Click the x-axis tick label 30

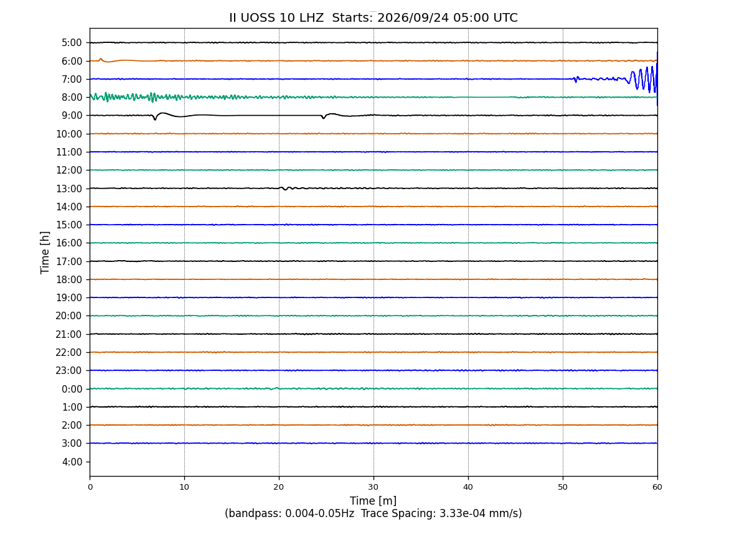374,487
